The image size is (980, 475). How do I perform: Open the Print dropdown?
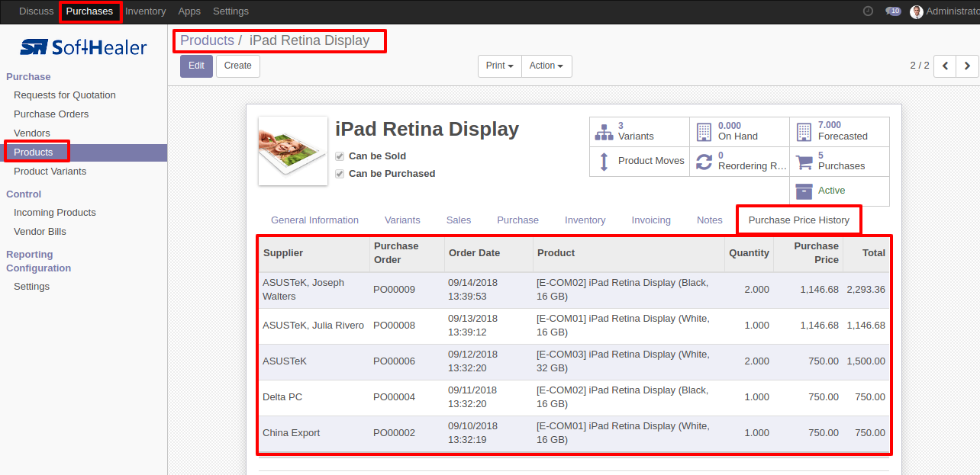click(x=500, y=66)
